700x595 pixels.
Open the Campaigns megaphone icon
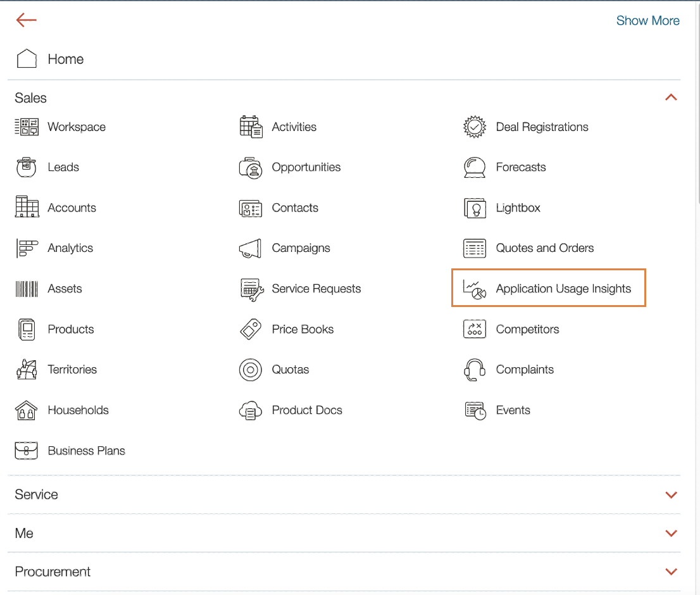251,248
